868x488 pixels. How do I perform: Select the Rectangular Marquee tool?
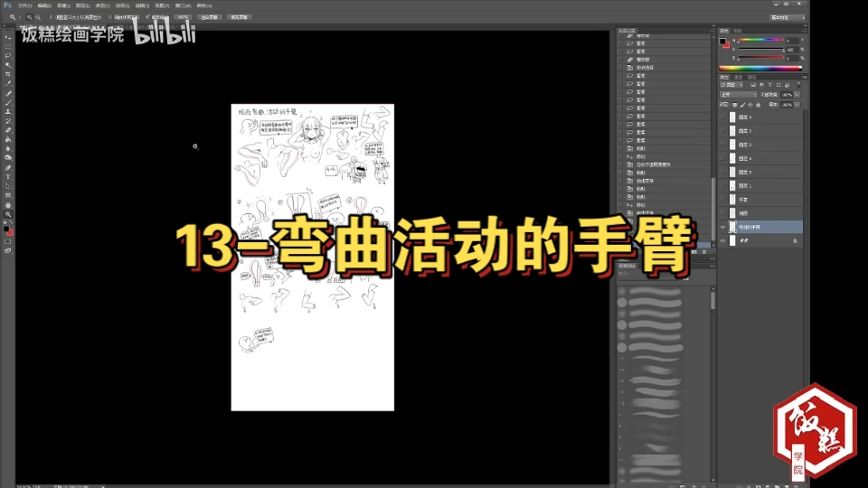pos(8,46)
